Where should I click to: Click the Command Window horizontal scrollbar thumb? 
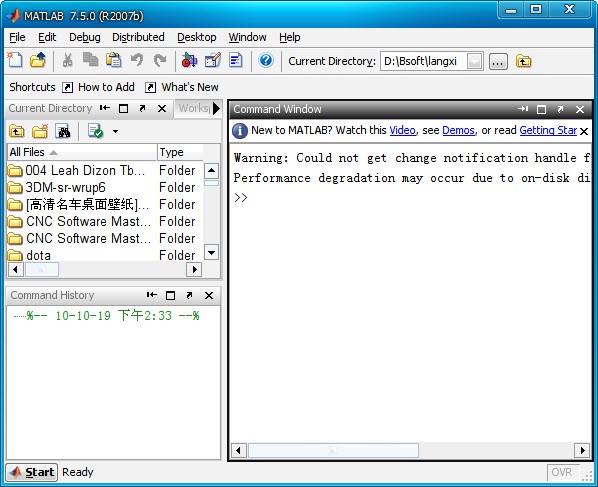(333, 450)
